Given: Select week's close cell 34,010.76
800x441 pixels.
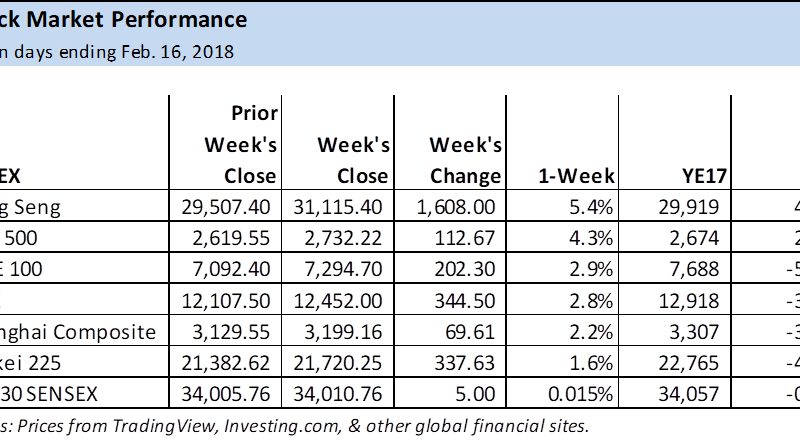Looking at the screenshot, I should pyautogui.click(x=338, y=394).
